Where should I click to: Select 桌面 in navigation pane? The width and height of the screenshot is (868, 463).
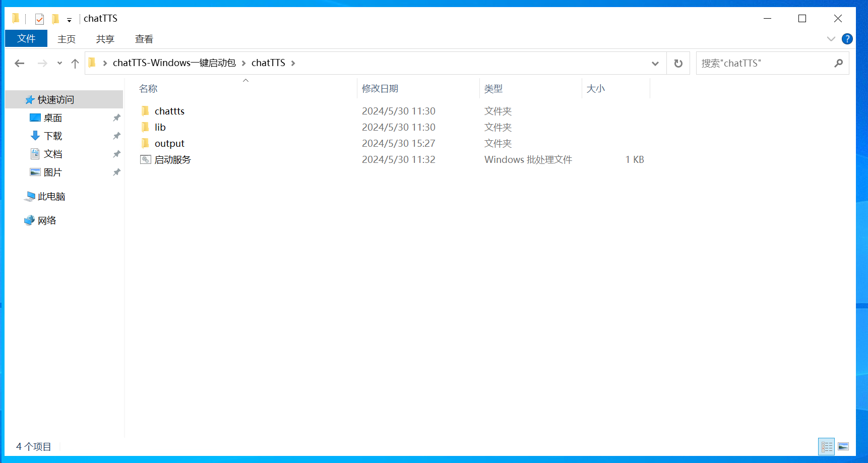coord(53,118)
